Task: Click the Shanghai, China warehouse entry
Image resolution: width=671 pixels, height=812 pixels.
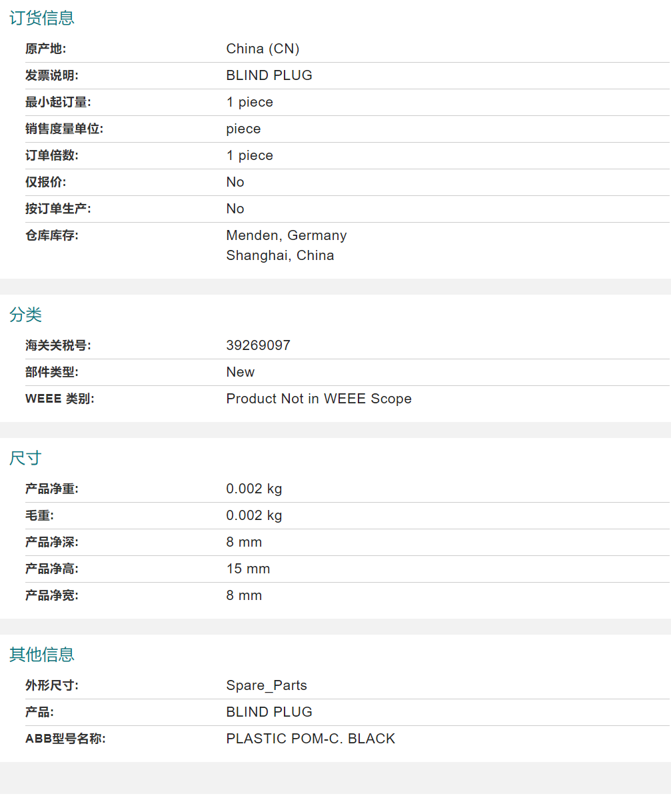Action: [x=280, y=255]
